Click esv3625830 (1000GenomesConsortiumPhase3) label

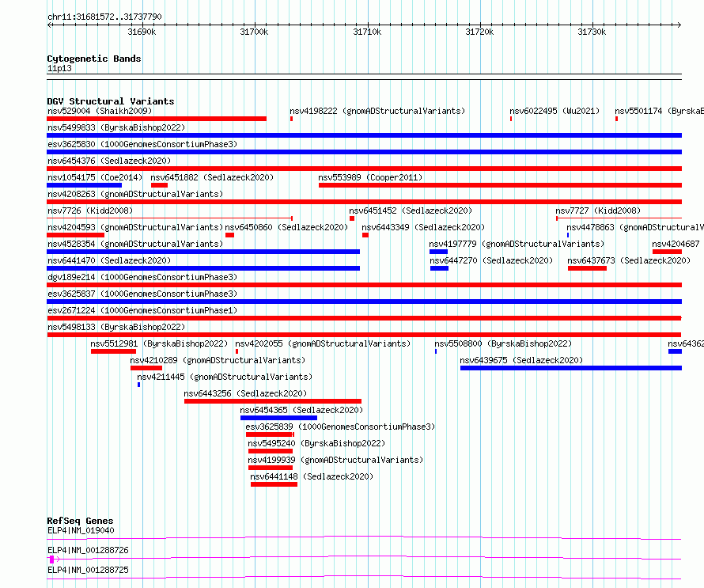pyautogui.click(x=142, y=144)
